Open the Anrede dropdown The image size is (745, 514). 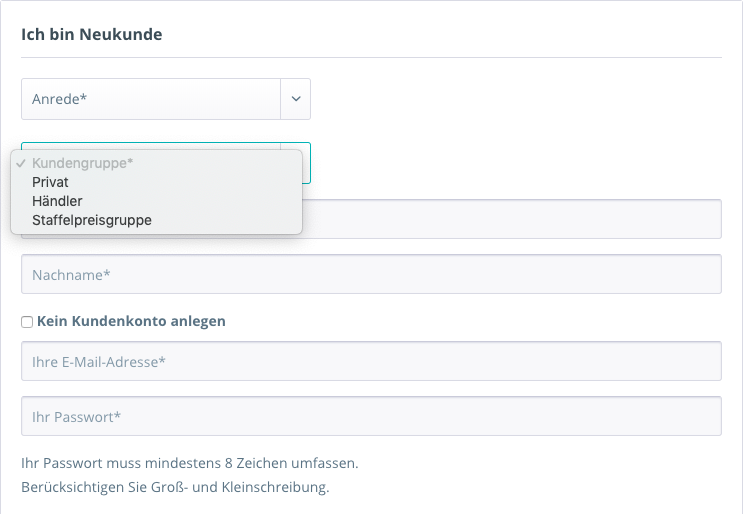[150, 99]
